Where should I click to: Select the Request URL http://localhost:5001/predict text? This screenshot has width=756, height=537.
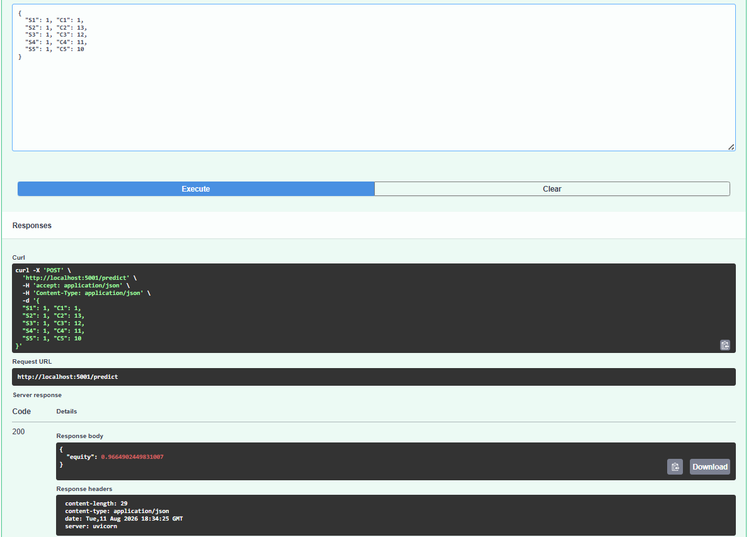coord(67,377)
